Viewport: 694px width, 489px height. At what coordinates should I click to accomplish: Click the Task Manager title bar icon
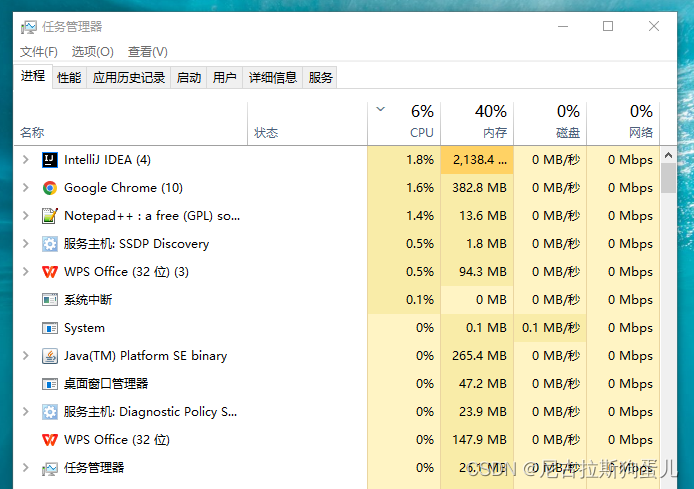pyautogui.click(x=28, y=27)
